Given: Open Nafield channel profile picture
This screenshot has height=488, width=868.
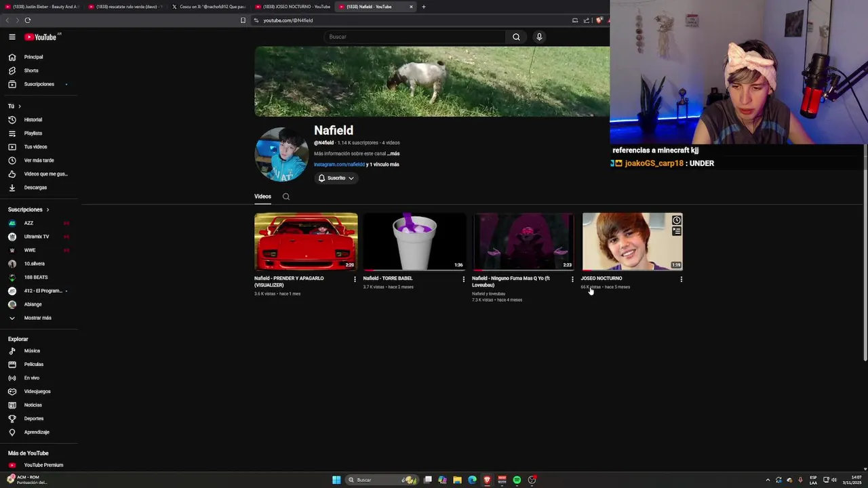Looking at the screenshot, I should coord(281,155).
